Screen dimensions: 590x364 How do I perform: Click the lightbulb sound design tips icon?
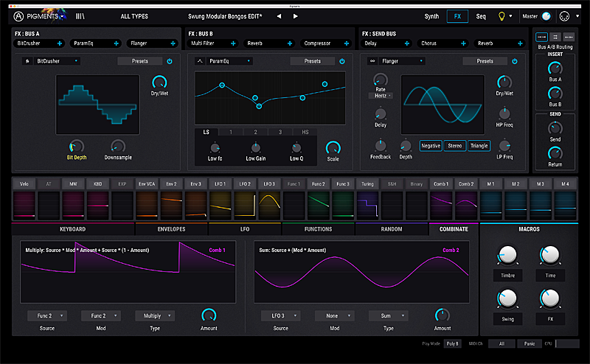coord(502,16)
